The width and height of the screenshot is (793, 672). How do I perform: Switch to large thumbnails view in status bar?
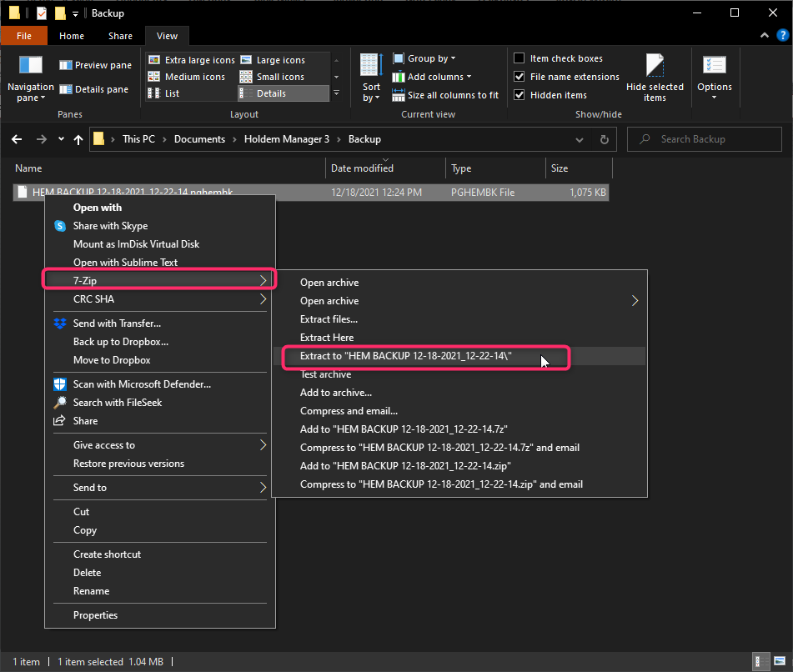pyautogui.click(x=780, y=661)
